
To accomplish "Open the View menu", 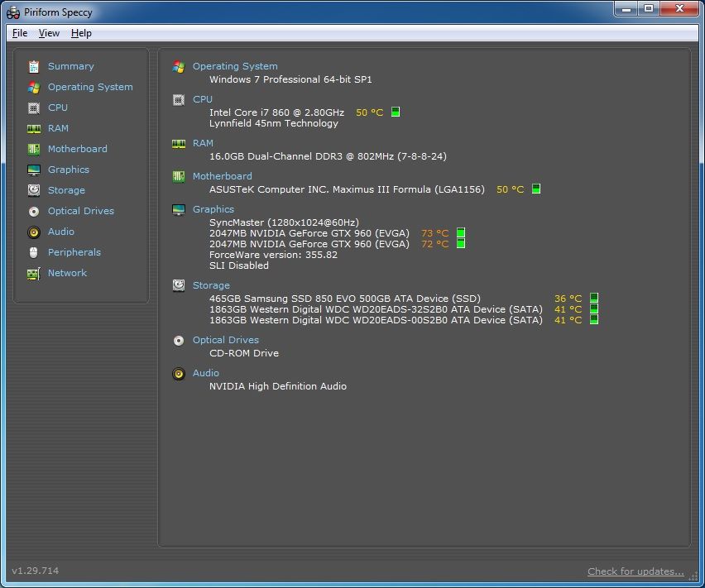I will coord(49,33).
